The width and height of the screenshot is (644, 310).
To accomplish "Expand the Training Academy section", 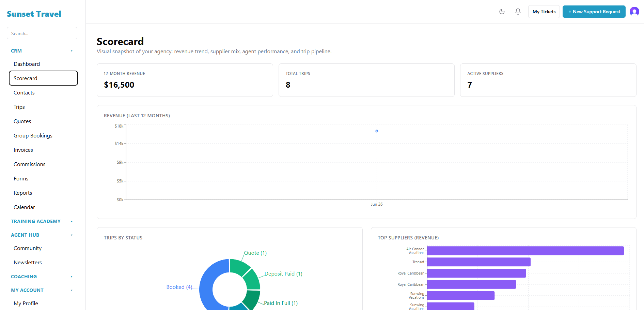I will coord(42,221).
